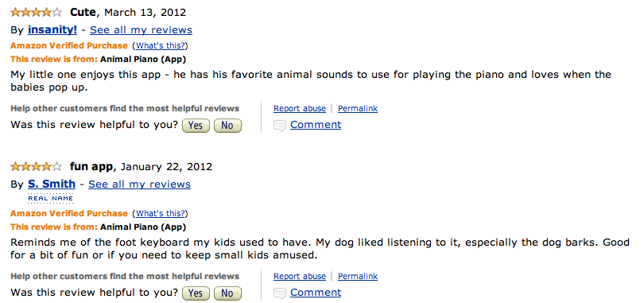Report abuse on the fun app review

(300, 276)
